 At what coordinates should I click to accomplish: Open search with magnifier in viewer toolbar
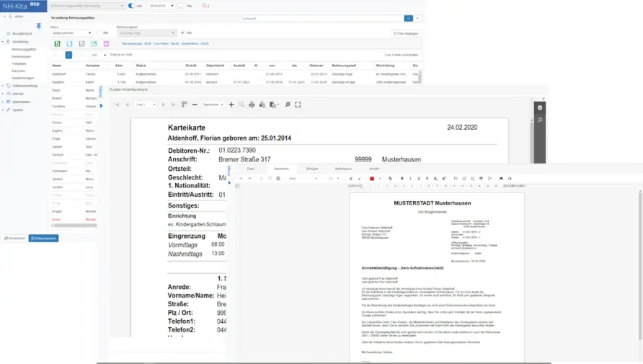coord(288,105)
